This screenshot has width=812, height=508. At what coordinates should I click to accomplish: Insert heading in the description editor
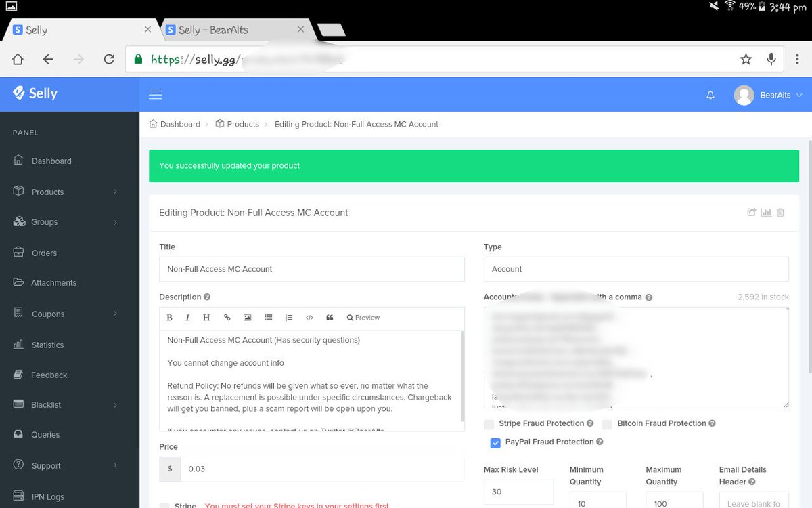point(206,318)
